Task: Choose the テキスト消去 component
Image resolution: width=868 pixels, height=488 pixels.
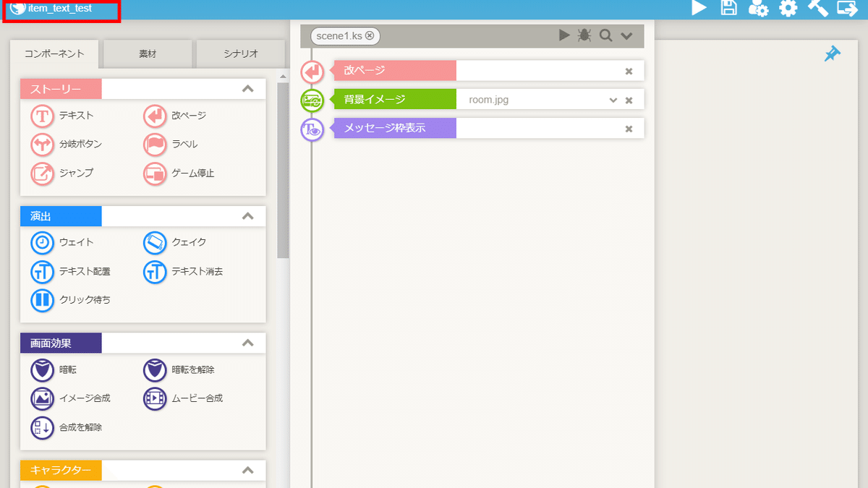Action: click(184, 272)
